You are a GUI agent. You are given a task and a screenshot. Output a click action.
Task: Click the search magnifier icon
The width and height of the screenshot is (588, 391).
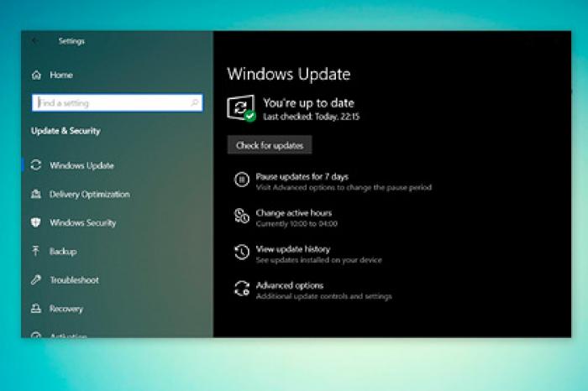(194, 102)
